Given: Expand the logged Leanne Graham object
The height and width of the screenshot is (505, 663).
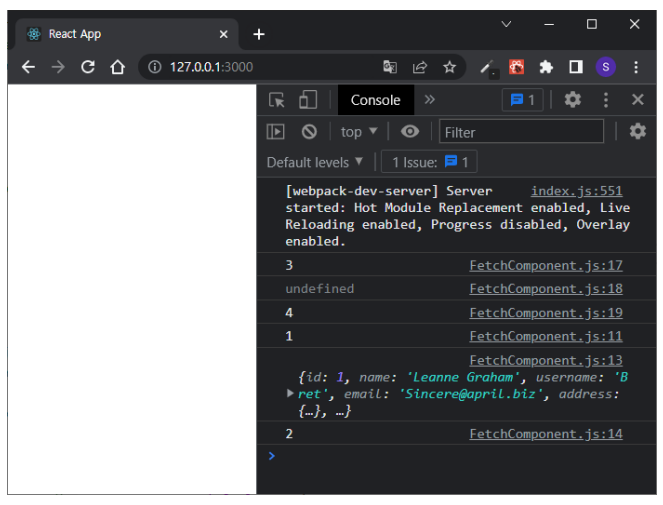Looking at the screenshot, I should [290, 394].
